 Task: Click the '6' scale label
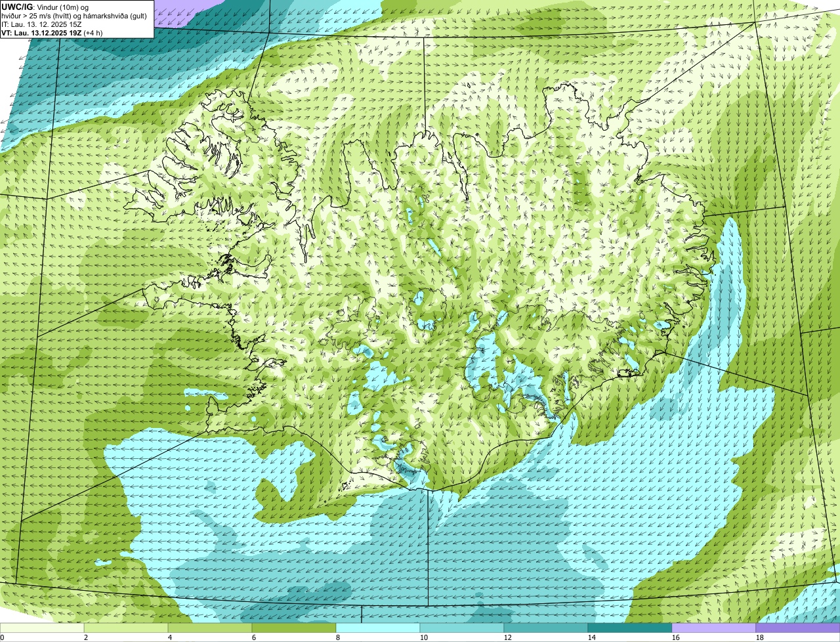click(253, 637)
